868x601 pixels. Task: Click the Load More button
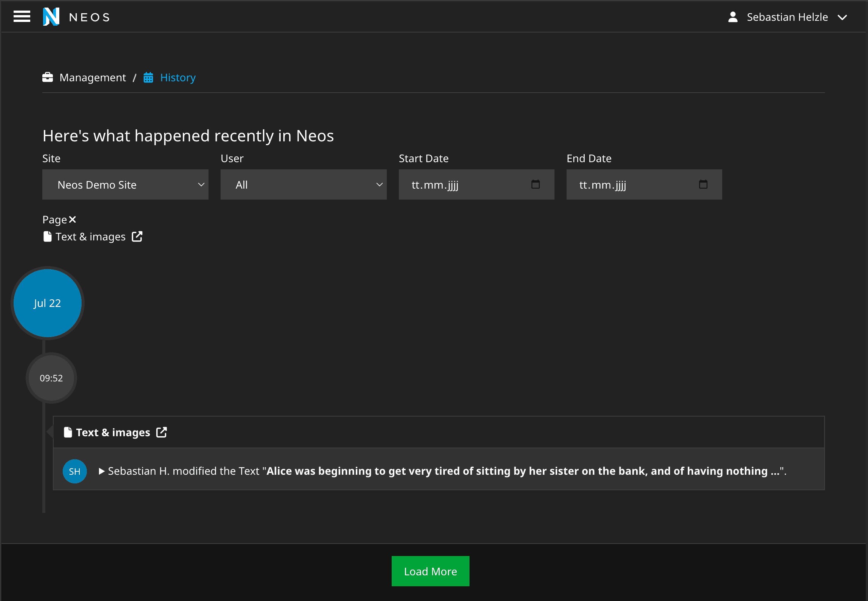pos(431,571)
